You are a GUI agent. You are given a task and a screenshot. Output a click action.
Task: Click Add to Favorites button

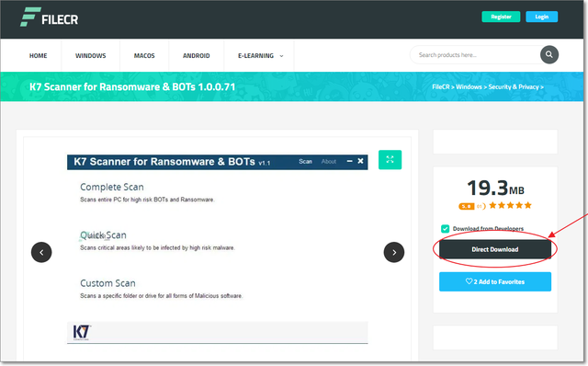[495, 281]
